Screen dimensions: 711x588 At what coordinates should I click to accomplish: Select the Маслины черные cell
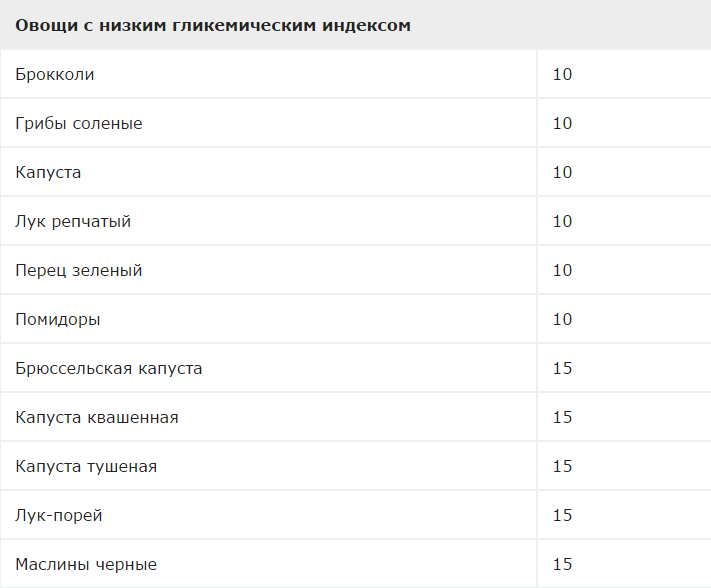(86, 564)
